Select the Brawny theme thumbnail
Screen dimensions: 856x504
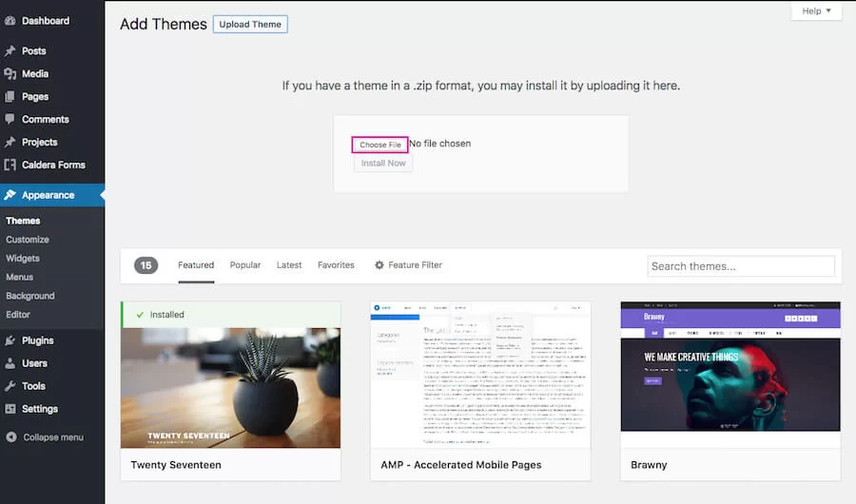pyautogui.click(x=730, y=375)
